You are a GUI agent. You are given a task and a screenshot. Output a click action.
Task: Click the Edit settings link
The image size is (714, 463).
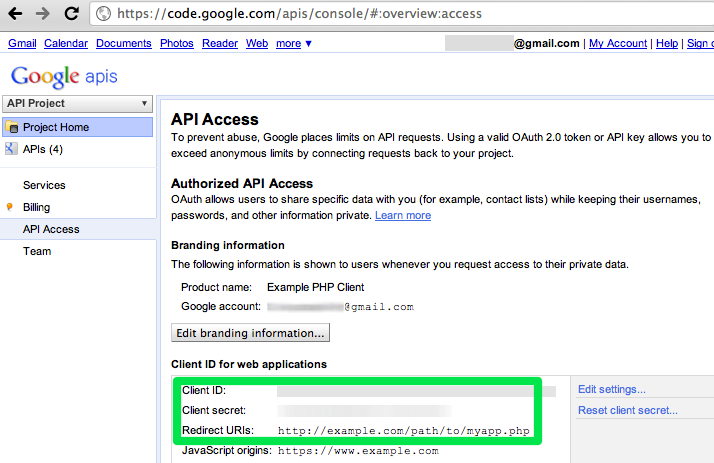(611, 390)
